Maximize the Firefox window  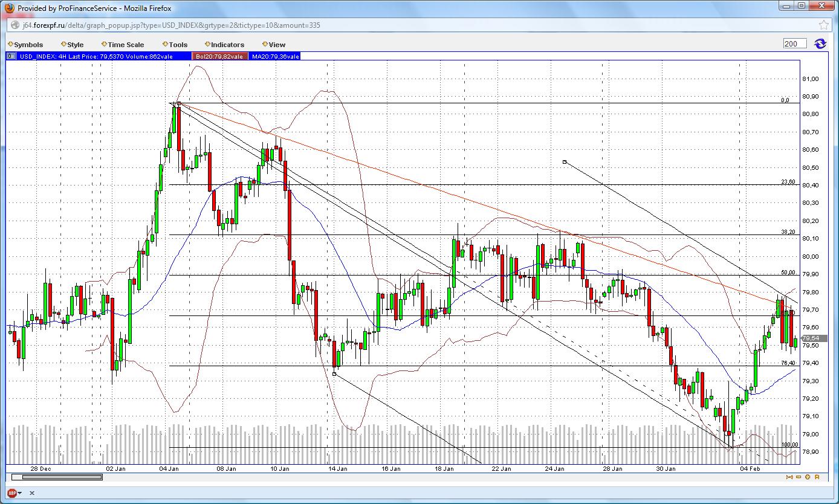point(801,6)
